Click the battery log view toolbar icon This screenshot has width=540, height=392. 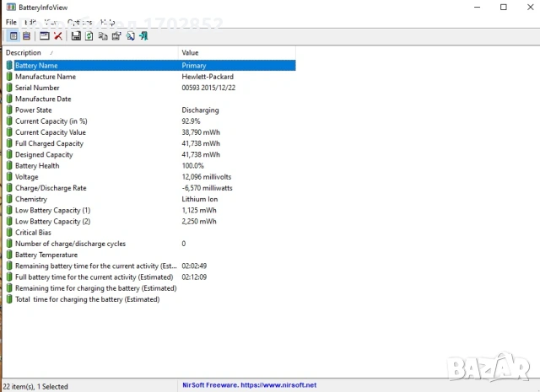coord(26,35)
